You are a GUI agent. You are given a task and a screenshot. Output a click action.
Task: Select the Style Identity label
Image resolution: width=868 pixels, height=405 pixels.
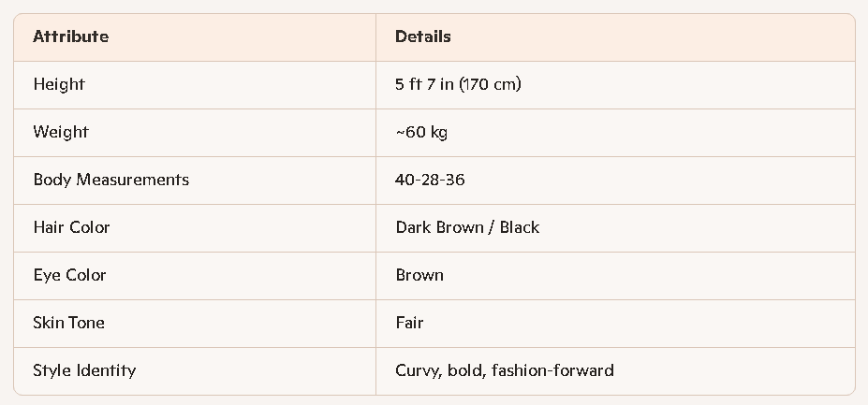pos(84,371)
